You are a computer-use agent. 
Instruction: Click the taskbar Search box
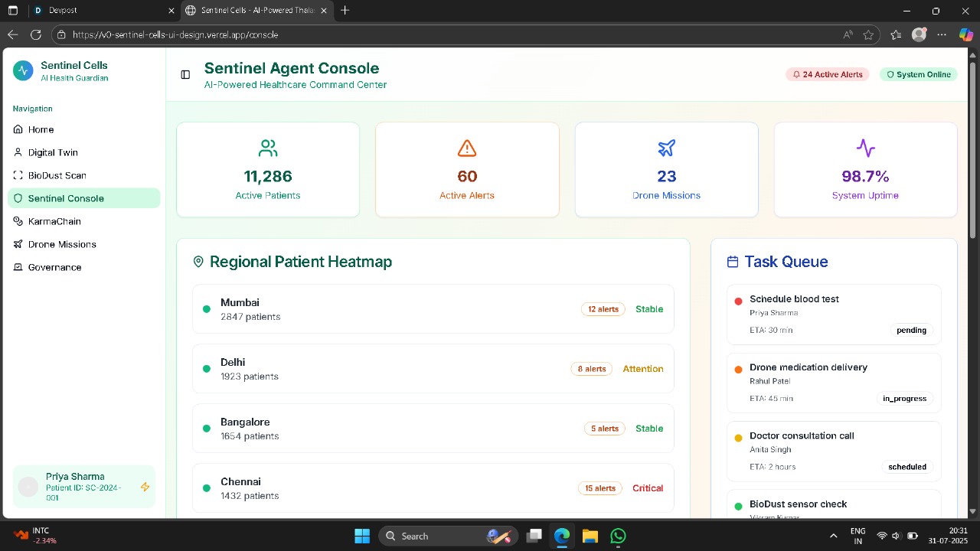point(447,536)
